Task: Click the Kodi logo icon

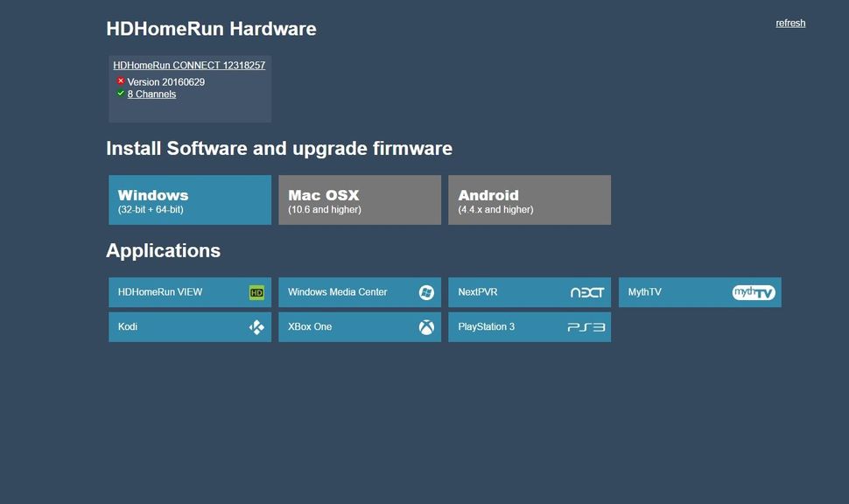Action: 256,327
